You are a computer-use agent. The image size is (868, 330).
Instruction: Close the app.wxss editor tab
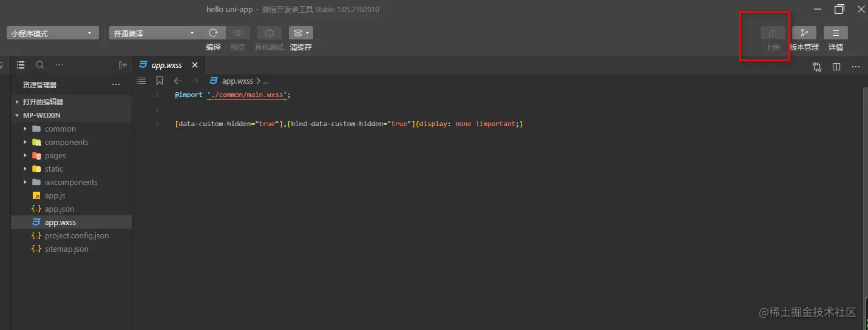click(x=195, y=65)
